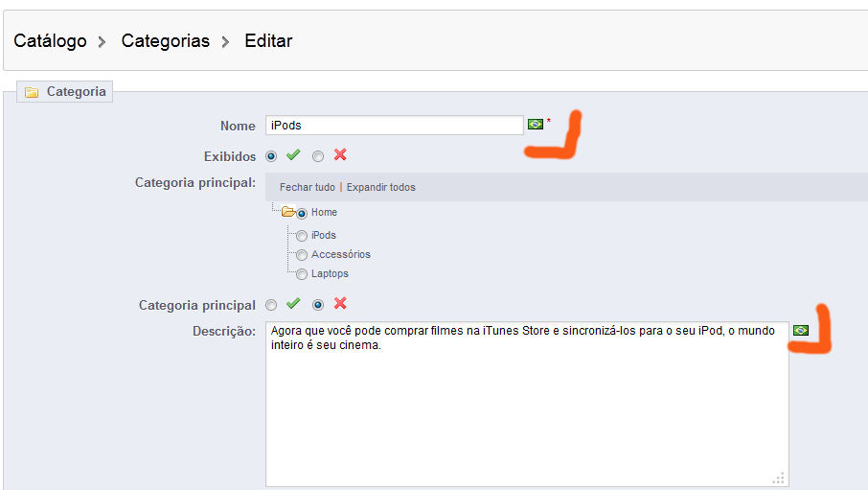Click the Nome field label
The width and height of the screenshot is (868, 490).
(x=238, y=126)
